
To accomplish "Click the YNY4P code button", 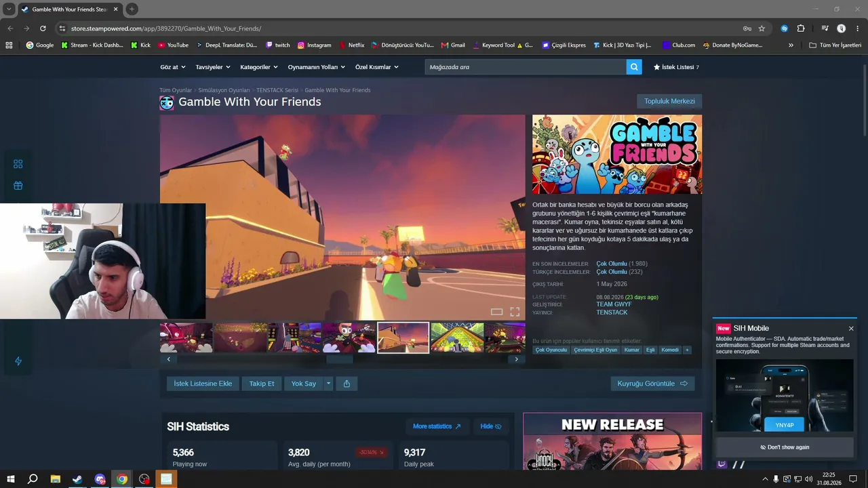I will pos(785,425).
